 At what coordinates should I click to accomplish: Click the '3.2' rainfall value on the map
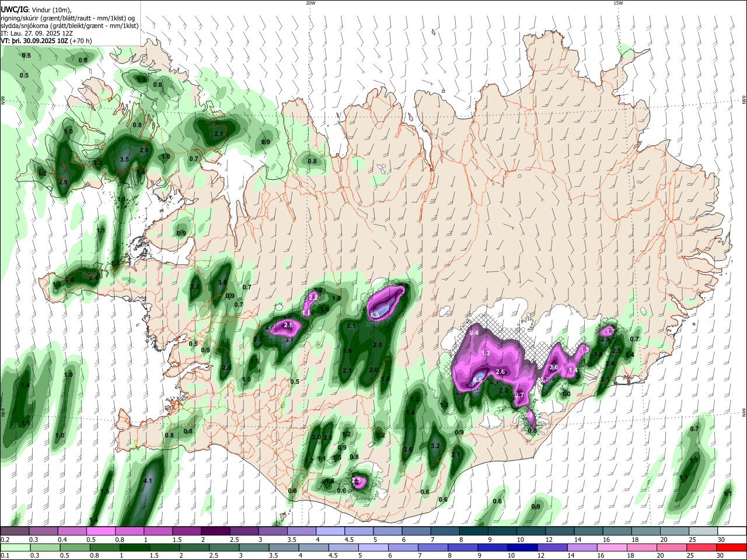coord(435,446)
